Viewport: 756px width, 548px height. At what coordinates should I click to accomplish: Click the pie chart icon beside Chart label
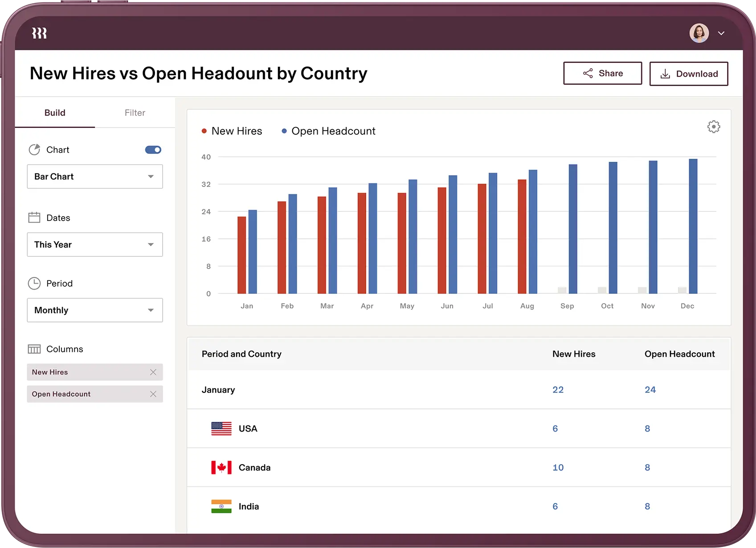(34, 150)
